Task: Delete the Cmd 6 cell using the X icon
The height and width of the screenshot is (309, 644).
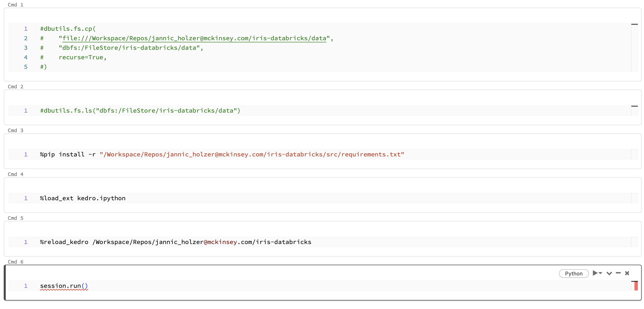Action: point(627,273)
